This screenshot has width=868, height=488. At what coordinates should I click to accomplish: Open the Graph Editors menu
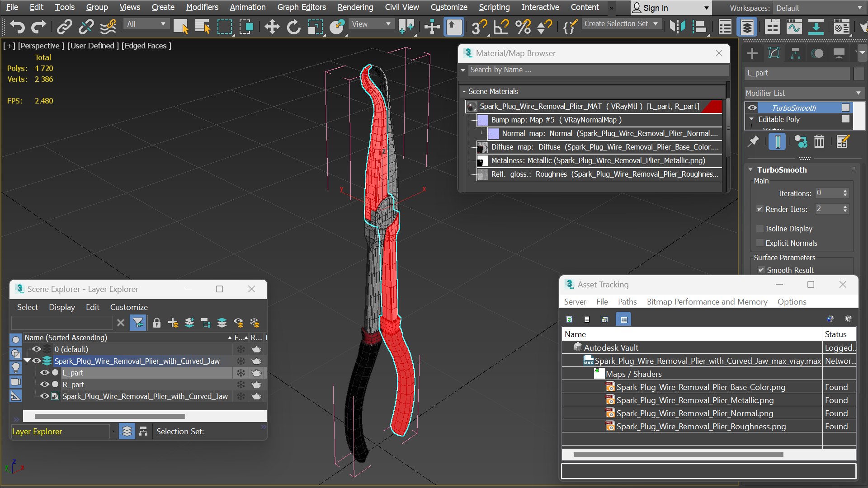[x=302, y=7]
